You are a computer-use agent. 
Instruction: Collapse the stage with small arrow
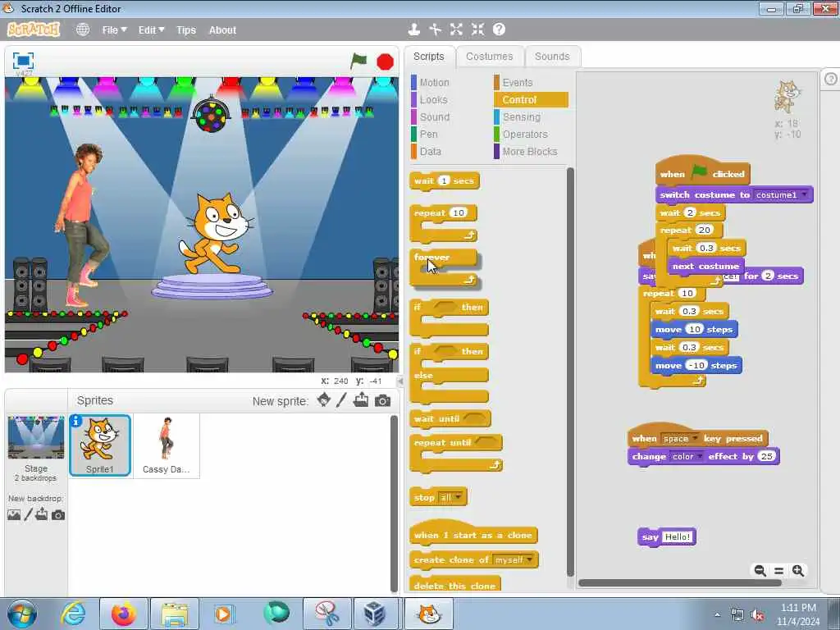pos(399,381)
